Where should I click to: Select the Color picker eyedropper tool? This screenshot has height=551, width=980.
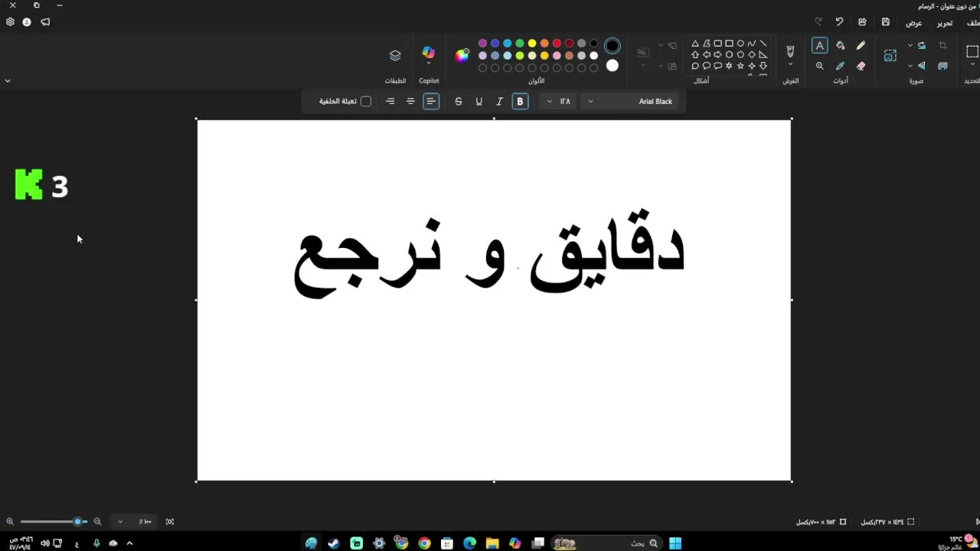[x=841, y=66]
